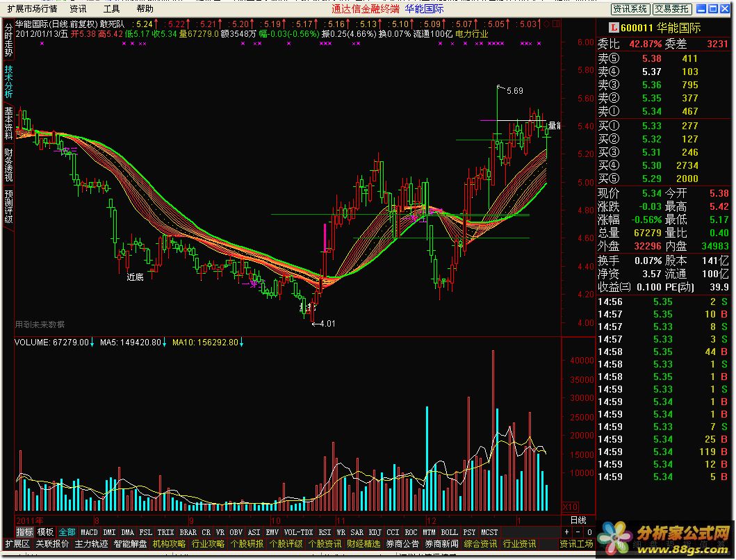The width and height of the screenshot is (736, 560).
Task: Choose the ASI indicator
Action: (254, 532)
